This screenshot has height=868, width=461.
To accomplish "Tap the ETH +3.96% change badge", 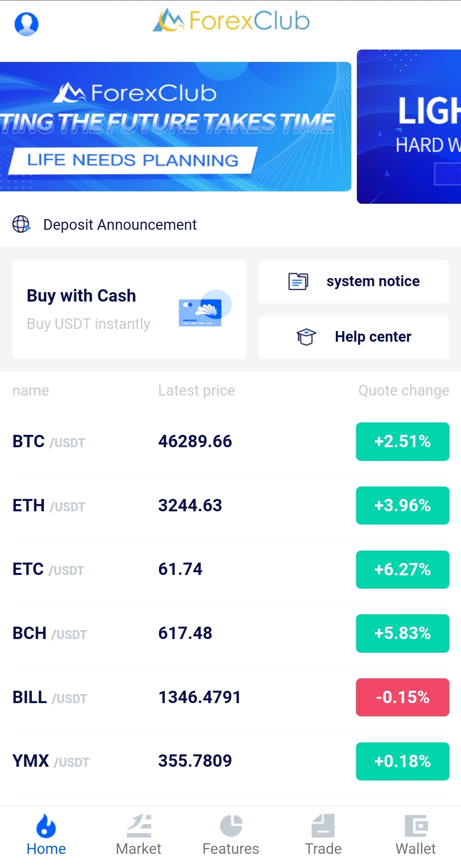I will [x=403, y=505].
